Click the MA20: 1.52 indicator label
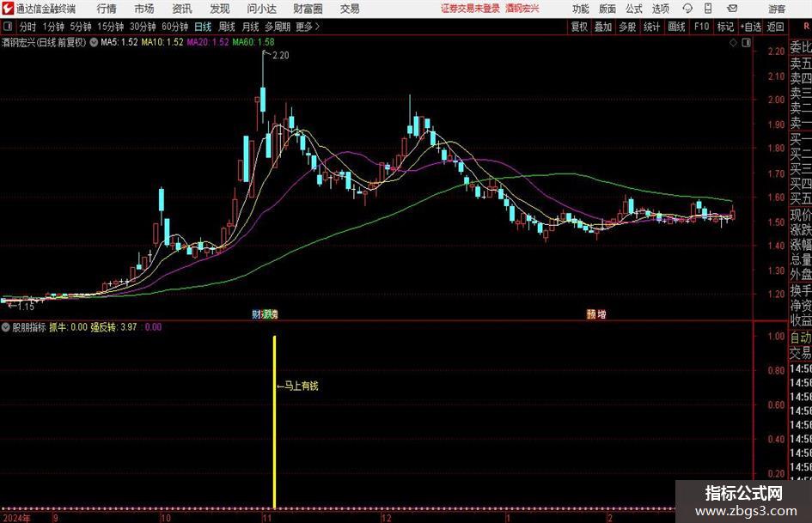Image resolution: width=812 pixels, height=523 pixels. pos(208,42)
